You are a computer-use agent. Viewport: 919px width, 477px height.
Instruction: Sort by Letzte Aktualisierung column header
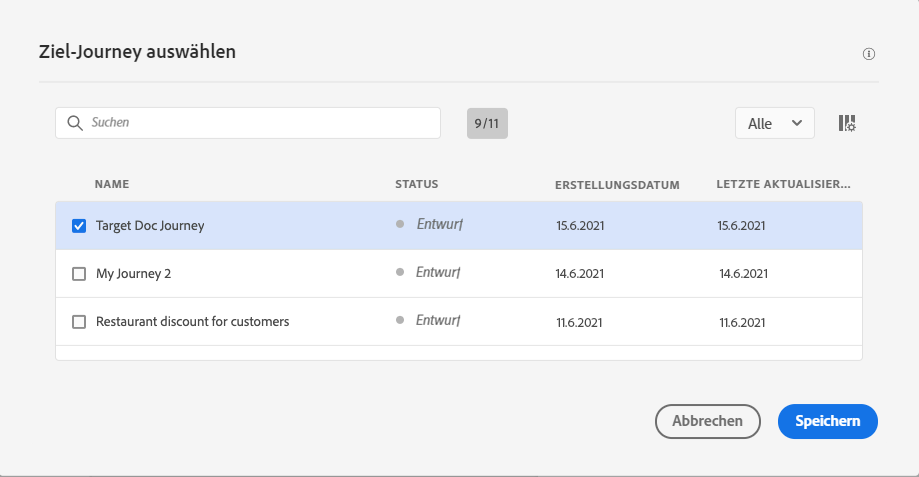point(783,185)
